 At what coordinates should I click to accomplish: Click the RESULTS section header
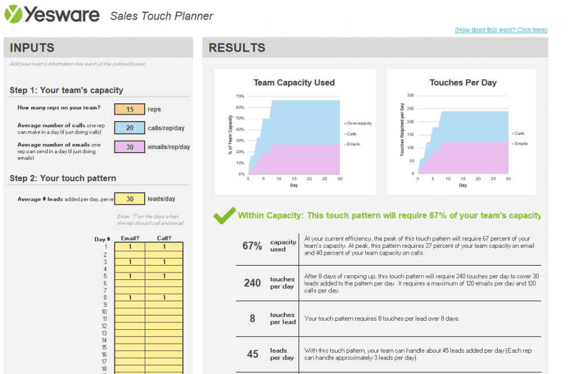[x=237, y=48]
